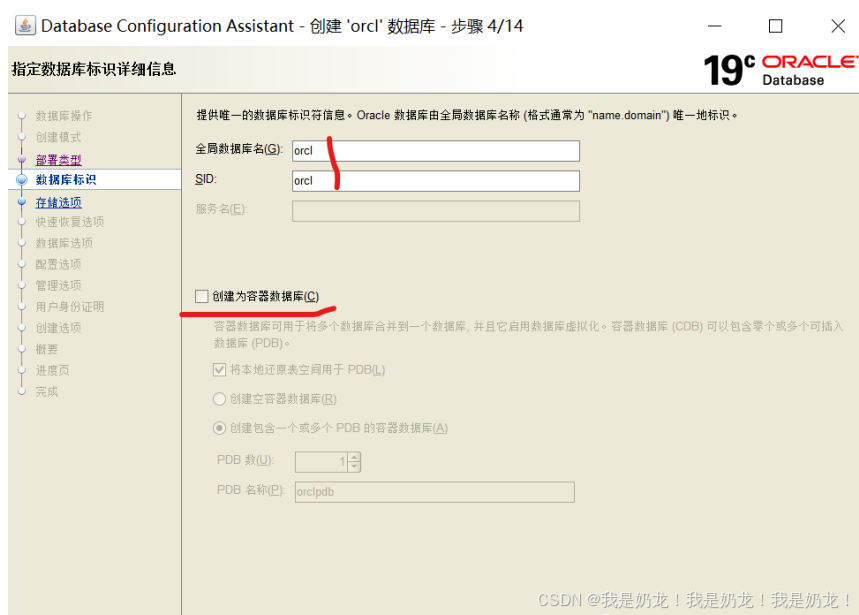
Task: Close the Database Configuration Assistant window
Action: pos(838,26)
